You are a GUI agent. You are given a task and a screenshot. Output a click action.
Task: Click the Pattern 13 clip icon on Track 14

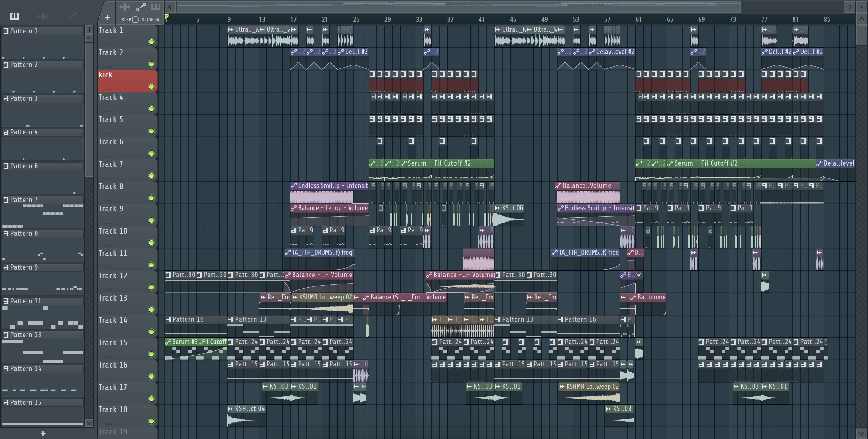(x=231, y=319)
